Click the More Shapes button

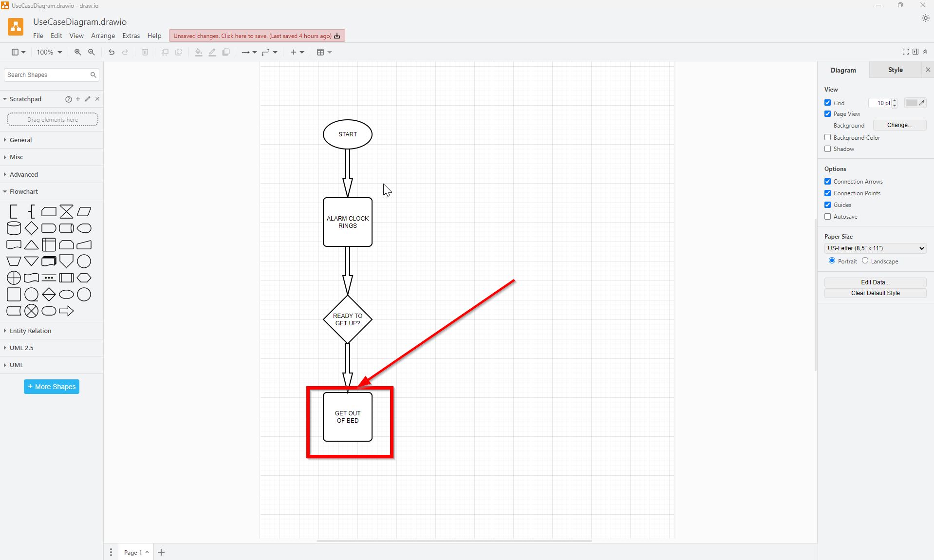[51, 387]
